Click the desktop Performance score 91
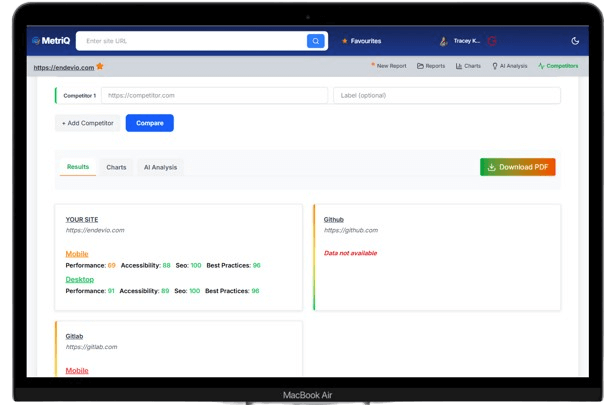Image resolution: width=616 pixels, height=405 pixels. tap(111, 291)
